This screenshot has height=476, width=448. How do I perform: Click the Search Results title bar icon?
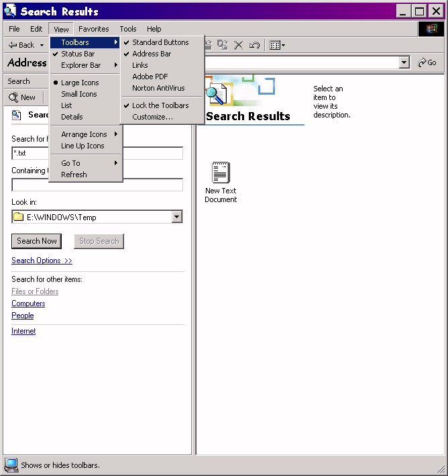(x=10, y=11)
